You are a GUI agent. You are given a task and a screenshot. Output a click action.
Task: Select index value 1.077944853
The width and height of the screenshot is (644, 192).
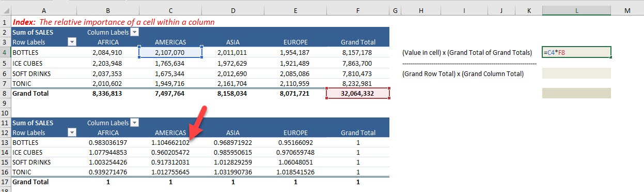coord(107,152)
